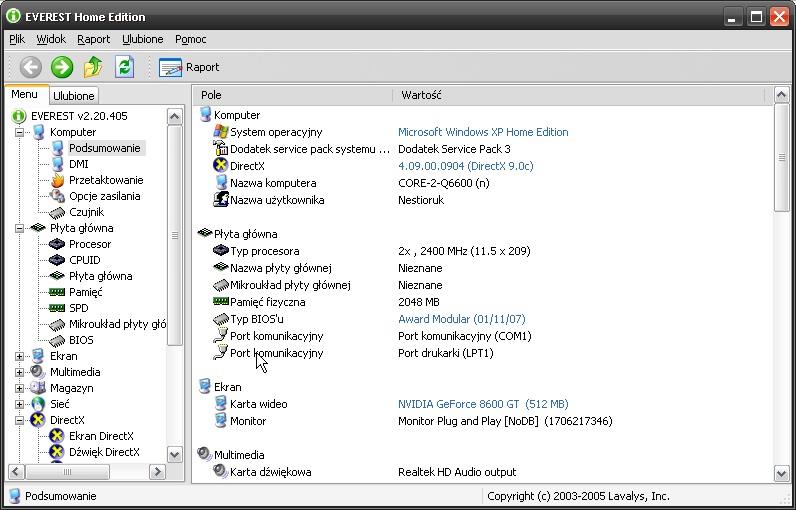Open the Raport menu in menu bar

click(x=93, y=39)
